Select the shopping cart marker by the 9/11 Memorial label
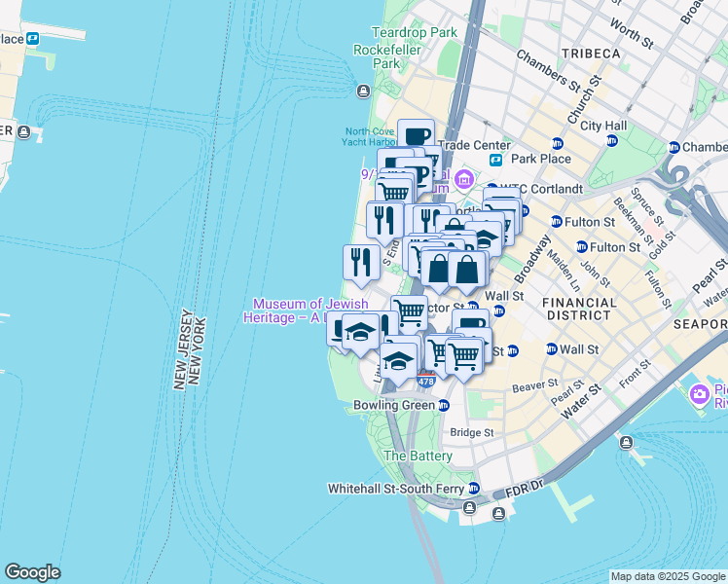728x584 pixels. pyautogui.click(x=394, y=192)
